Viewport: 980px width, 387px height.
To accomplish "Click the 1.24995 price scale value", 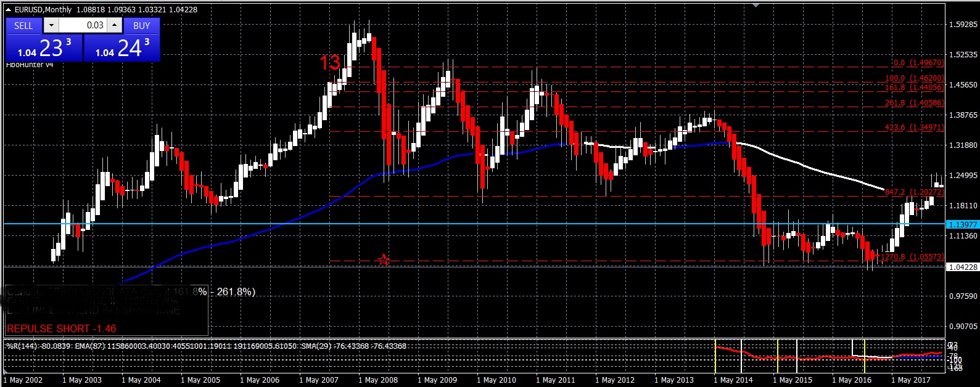I will (x=963, y=176).
